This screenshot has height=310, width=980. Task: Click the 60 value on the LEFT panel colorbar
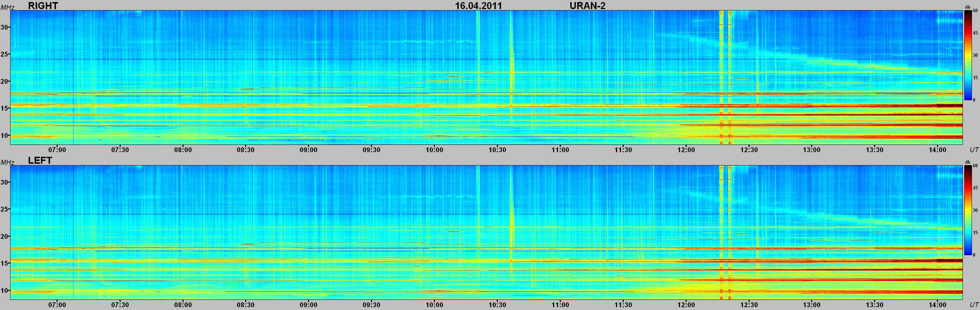tap(975, 165)
